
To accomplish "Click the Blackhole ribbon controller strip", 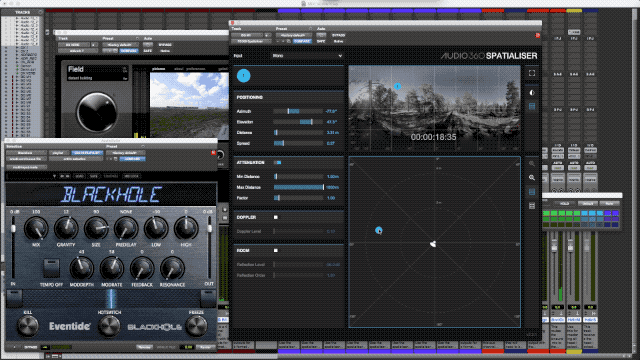I will pos(111,298).
